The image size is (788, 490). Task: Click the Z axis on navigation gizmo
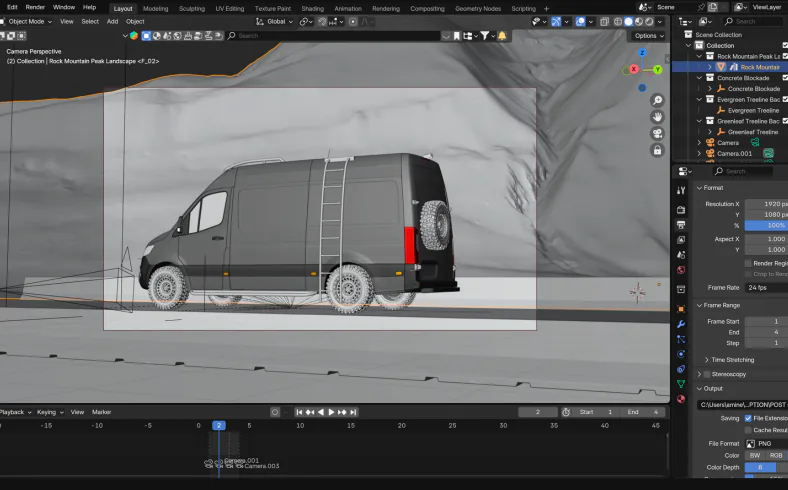(x=642, y=53)
